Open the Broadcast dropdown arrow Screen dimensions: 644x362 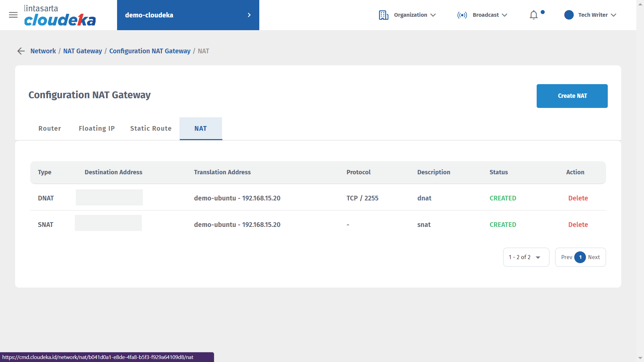[x=504, y=15]
